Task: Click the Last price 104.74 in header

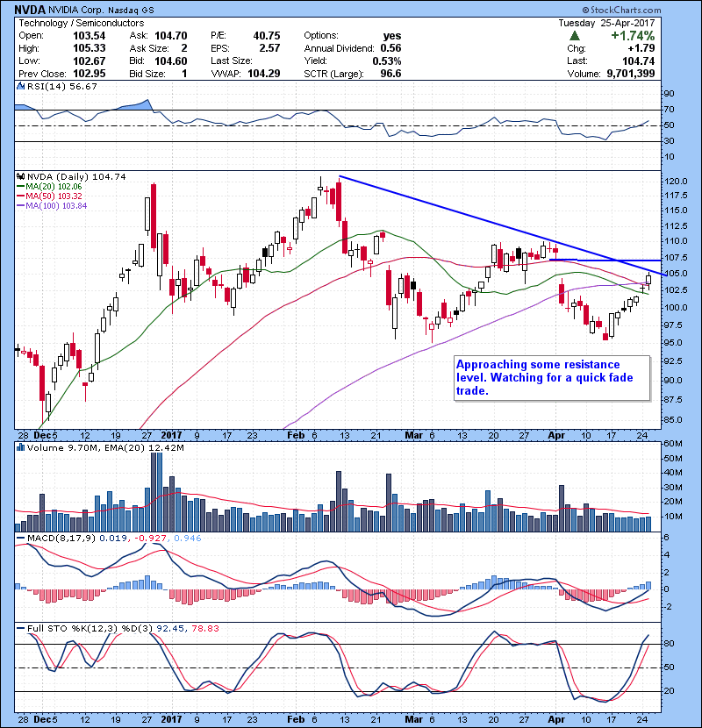Action: (639, 61)
